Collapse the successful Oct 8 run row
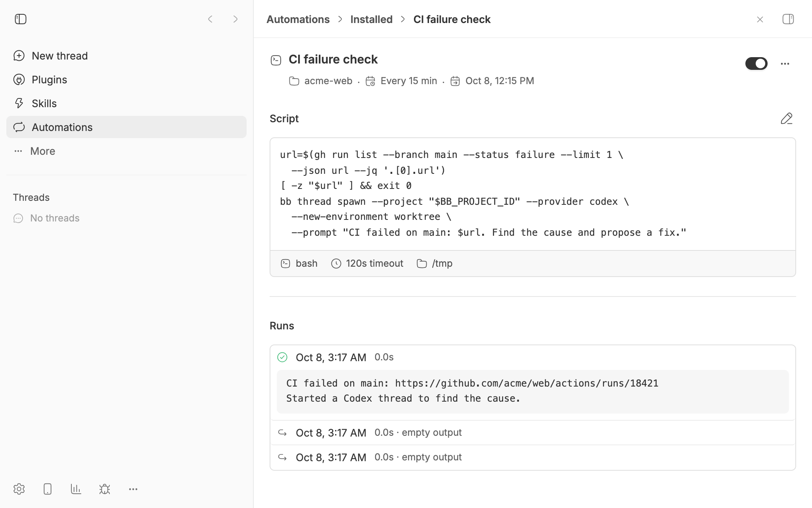Image resolution: width=812 pixels, height=508 pixels. pyautogui.click(x=533, y=357)
